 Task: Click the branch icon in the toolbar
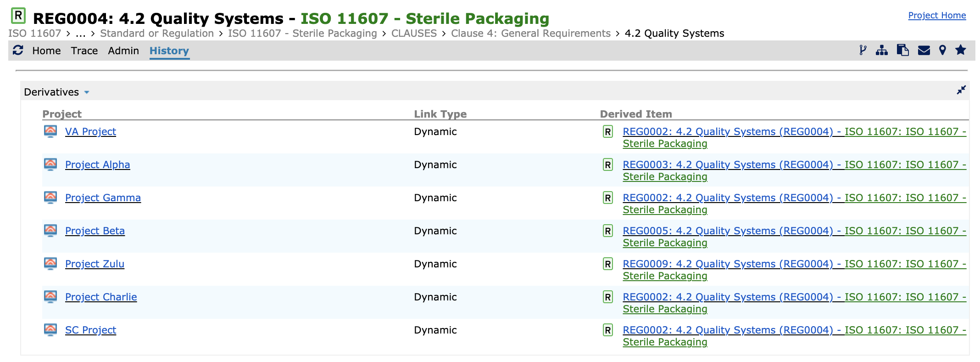point(863,51)
